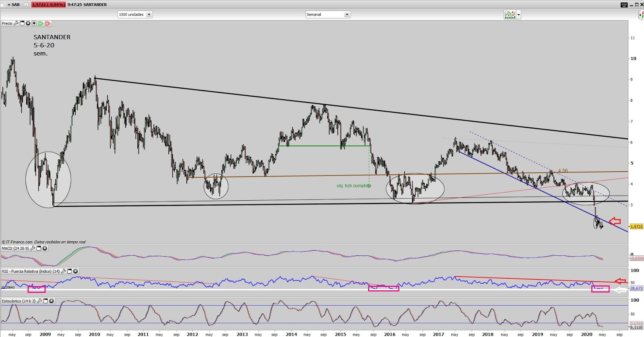Click the 6,1110 stochastic value tag

click(636, 327)
